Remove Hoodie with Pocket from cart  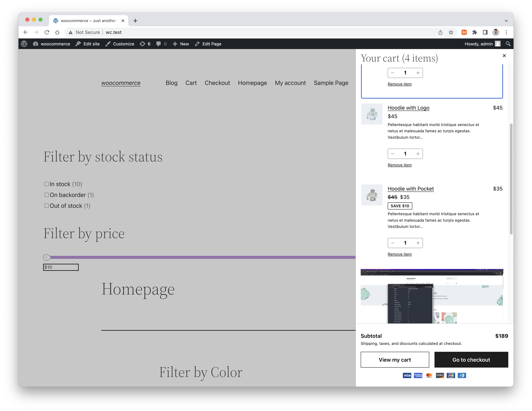(399, 254)
